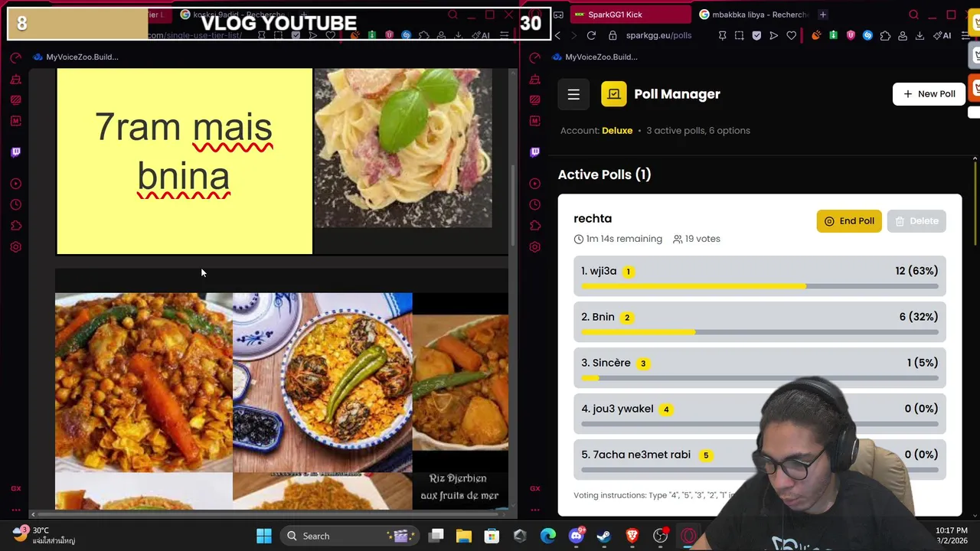Image resolution: width=980 pixels, height=551 pixels.
Task: Click the send arrow icon in right window
Action: pyautogui.click(x=773, y=35)
